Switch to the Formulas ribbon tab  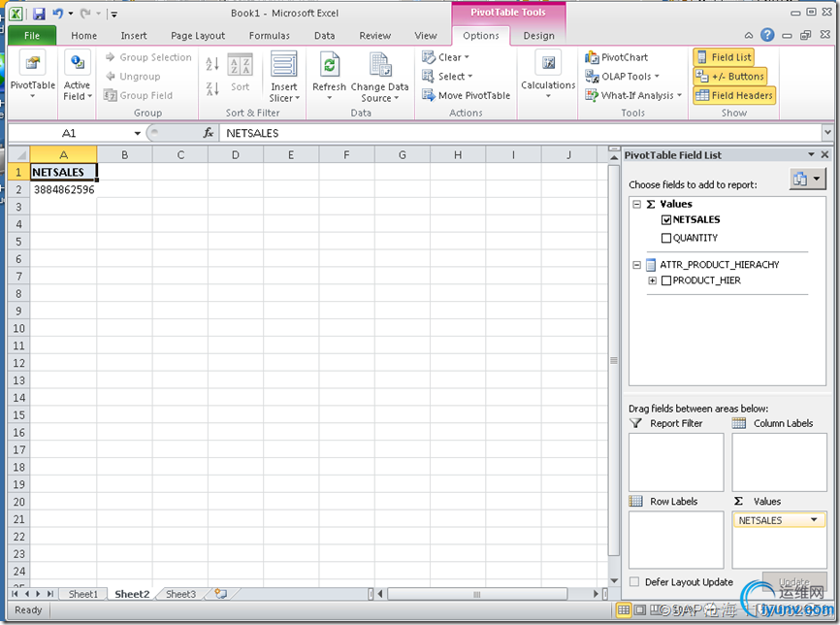tap(269, 36)
